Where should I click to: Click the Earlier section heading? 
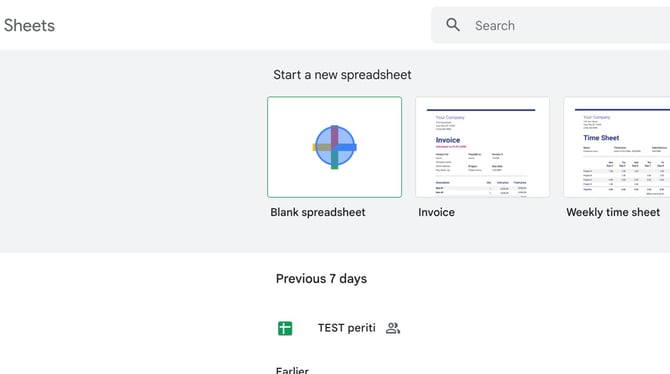(292, 370)
